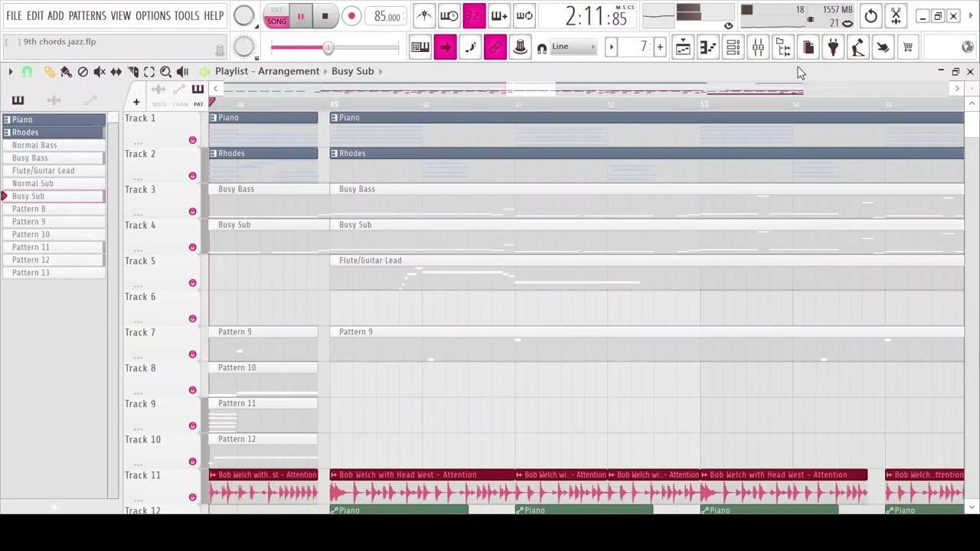
Task: Open the FILE menu
Action: click(x=14, y=15)
